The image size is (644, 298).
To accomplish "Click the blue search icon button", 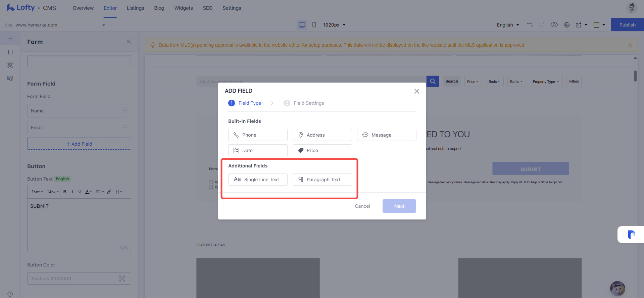I will (433, 81).
